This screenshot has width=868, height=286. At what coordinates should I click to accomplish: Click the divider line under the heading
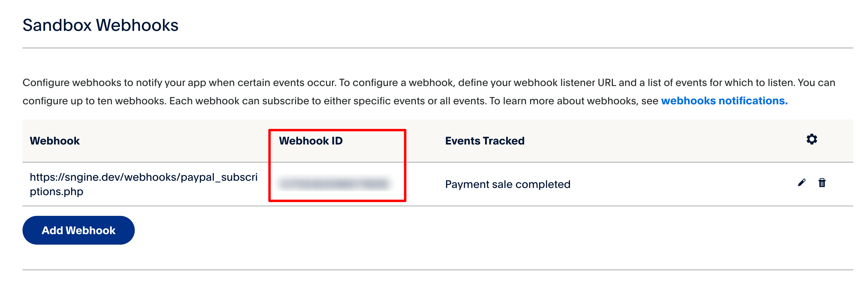pyautogui.click(x=437, y=48)
